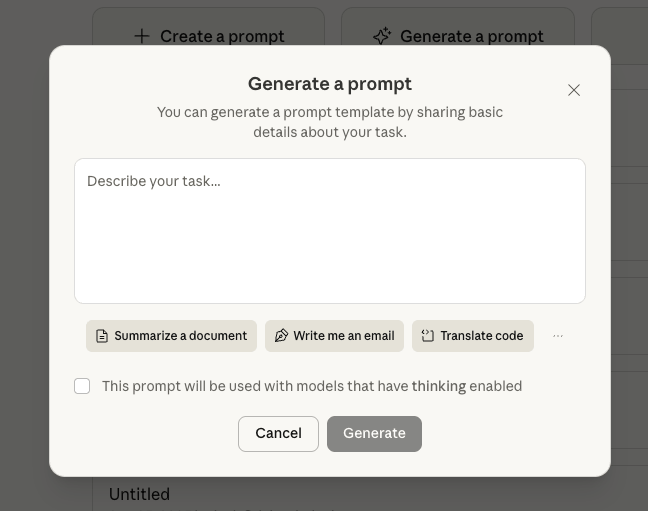Click the Describe your task text area
Image resolution: width=648 pixels, height=511 pixels.
click(x=330, y=231)
